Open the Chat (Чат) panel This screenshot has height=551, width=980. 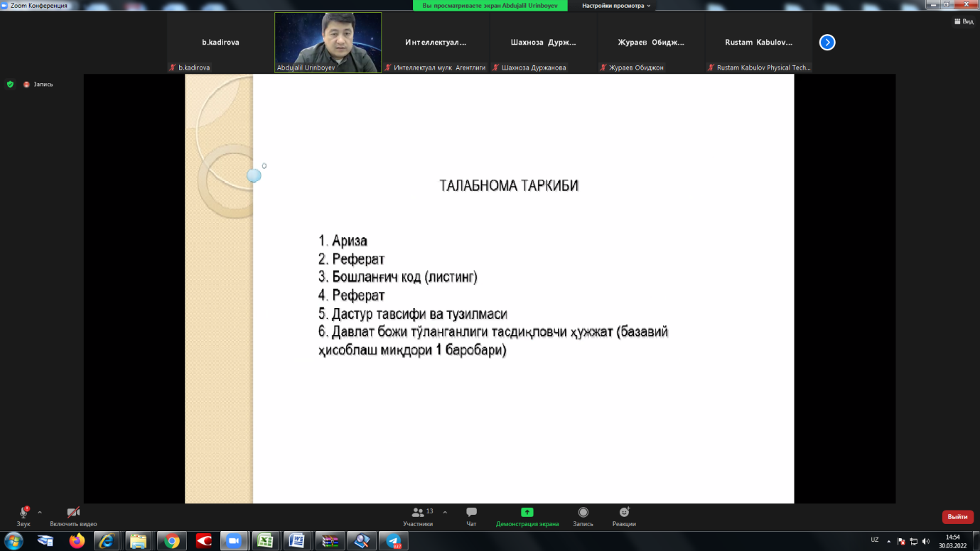click(x=471, y=515)
